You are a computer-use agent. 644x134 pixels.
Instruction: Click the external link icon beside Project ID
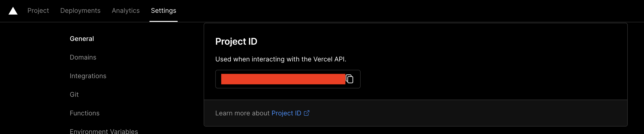pos(307,113)
